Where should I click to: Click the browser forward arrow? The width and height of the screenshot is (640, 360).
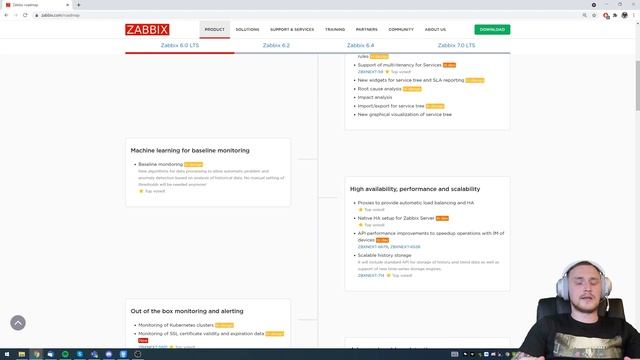(16, 15)
